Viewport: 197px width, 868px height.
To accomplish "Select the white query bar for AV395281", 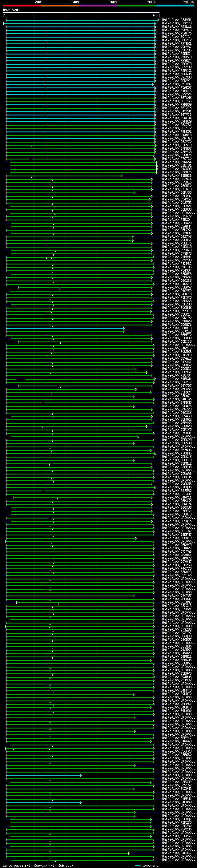I will (x=81, y=12).
